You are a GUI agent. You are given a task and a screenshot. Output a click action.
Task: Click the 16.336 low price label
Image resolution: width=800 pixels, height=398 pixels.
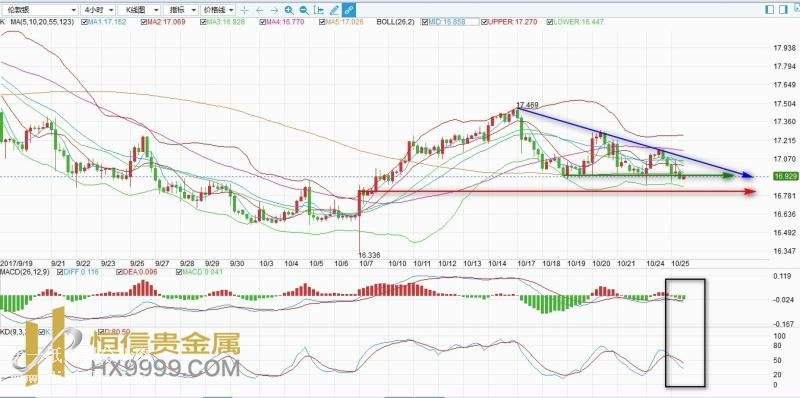(x=369, y=255)
